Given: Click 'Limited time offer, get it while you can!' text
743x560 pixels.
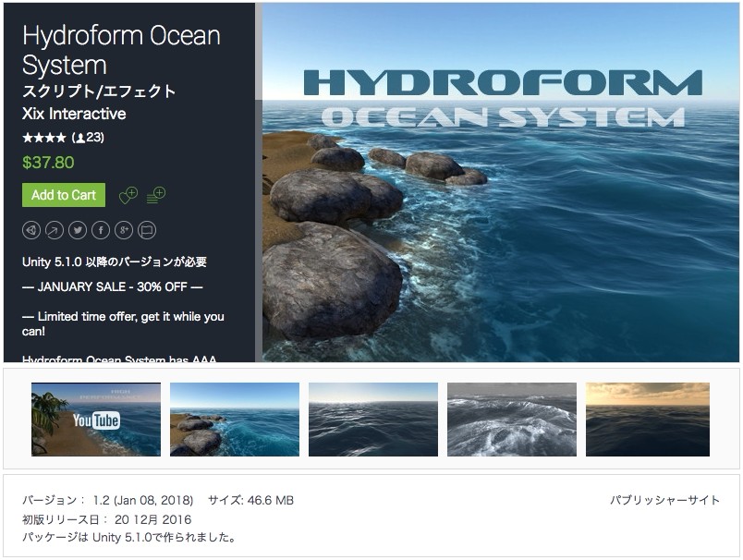Looking at the screenshot, I should tap(123, 323).
